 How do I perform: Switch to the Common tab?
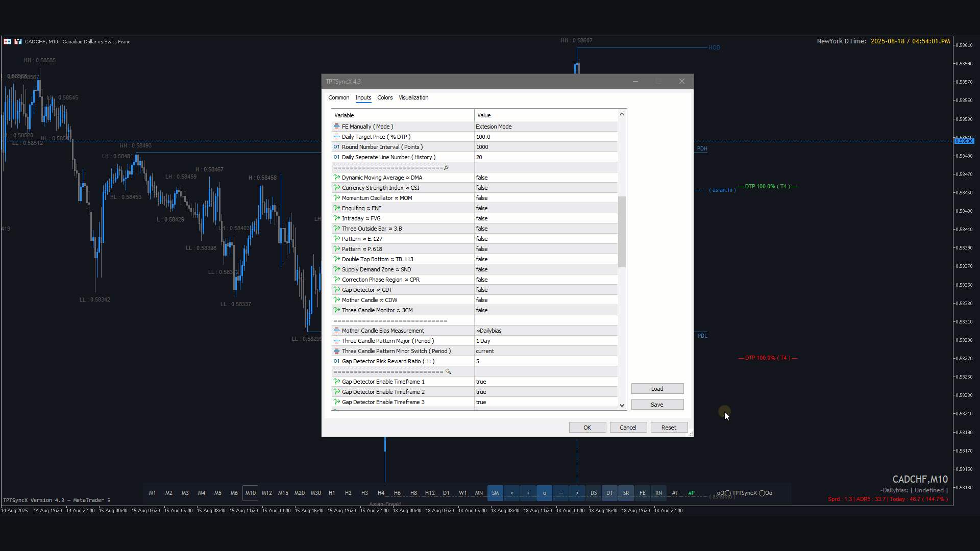[338, 97]
